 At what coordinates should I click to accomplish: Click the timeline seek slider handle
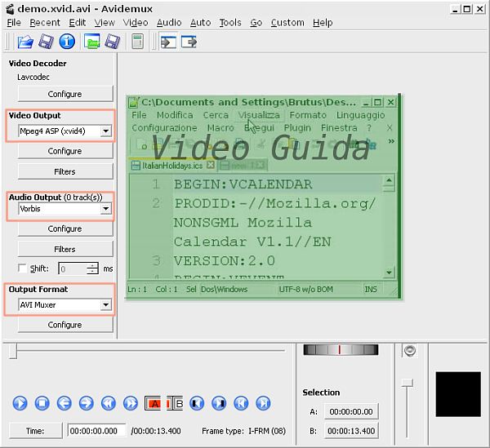(13, 351)
